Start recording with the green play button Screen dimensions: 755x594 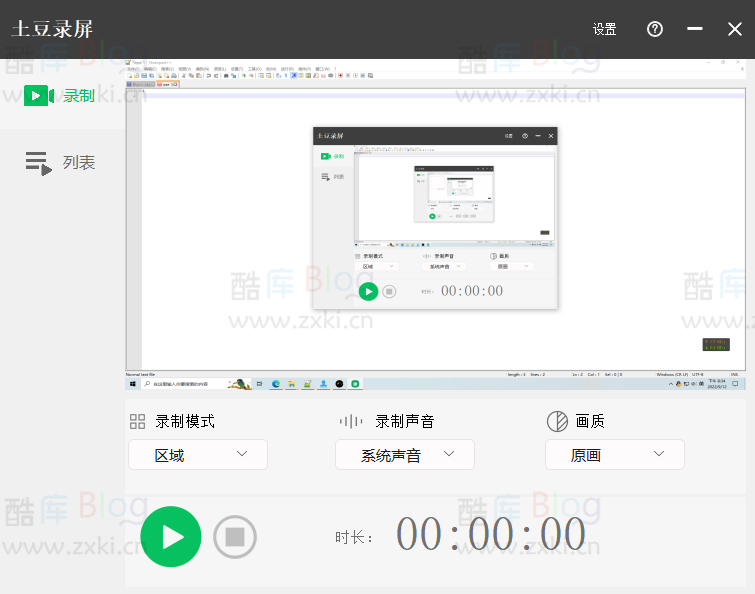[x=171, y=537]
